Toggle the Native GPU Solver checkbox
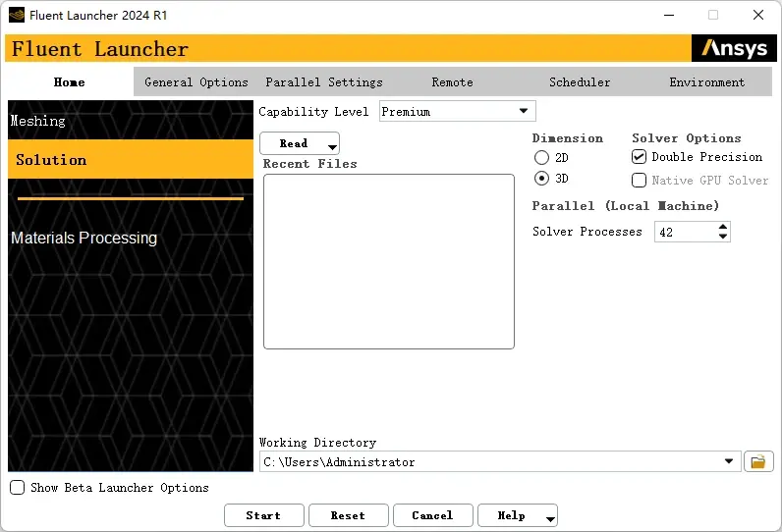This screenshot has height=532, width=782. 639,180
